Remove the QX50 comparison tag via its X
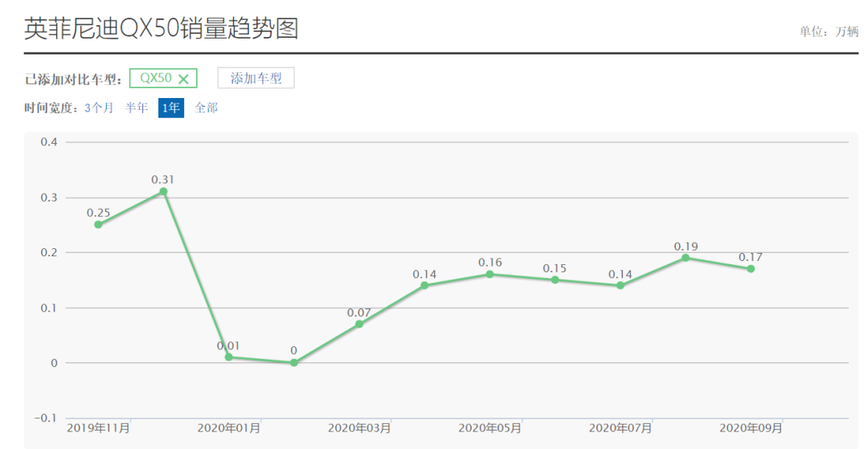868x449 pixels. (183, 79)
